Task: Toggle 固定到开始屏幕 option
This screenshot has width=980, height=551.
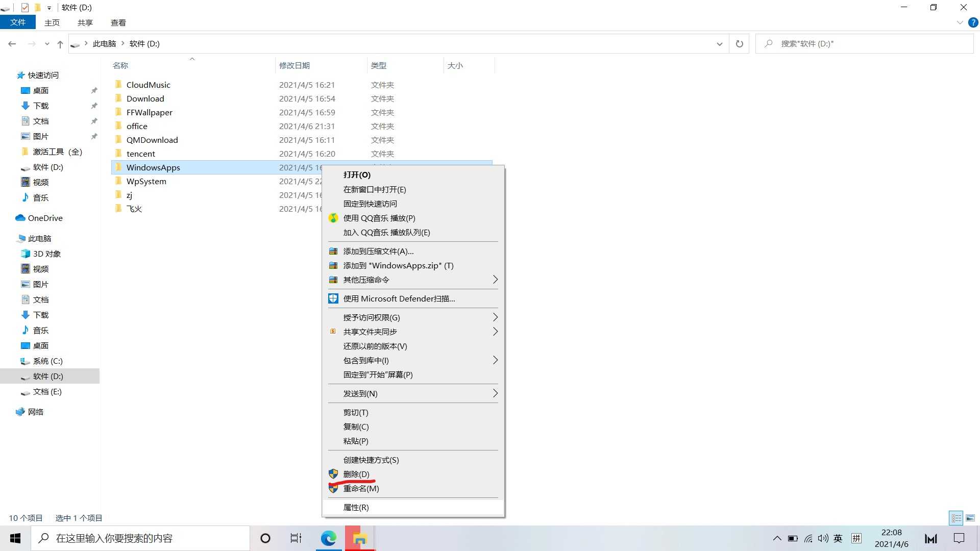Action: pos(378,374)
